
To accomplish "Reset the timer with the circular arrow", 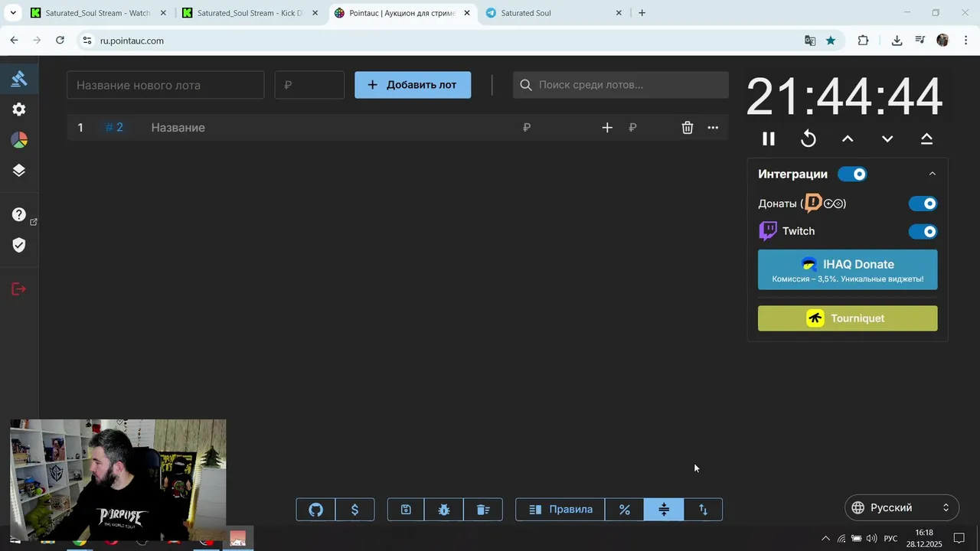I will point(808,139).
